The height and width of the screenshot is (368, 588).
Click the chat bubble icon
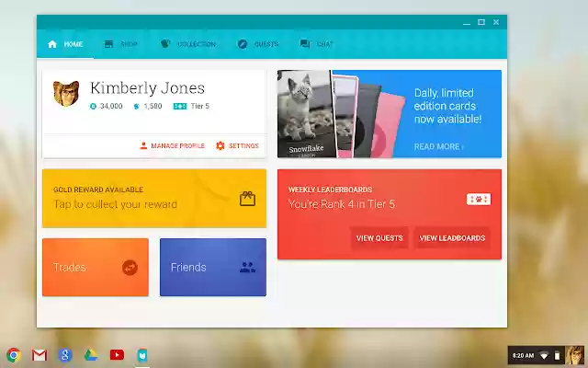click(305, 44)
